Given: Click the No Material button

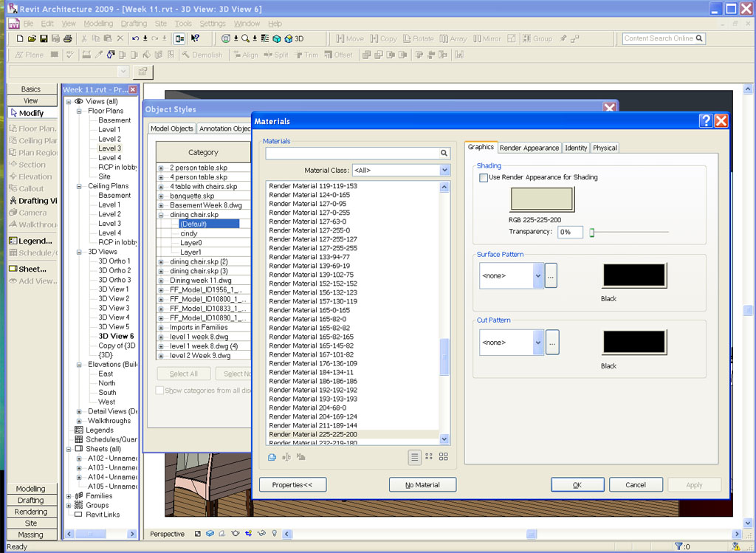Looking at the screenshot, I should (422, 485).
